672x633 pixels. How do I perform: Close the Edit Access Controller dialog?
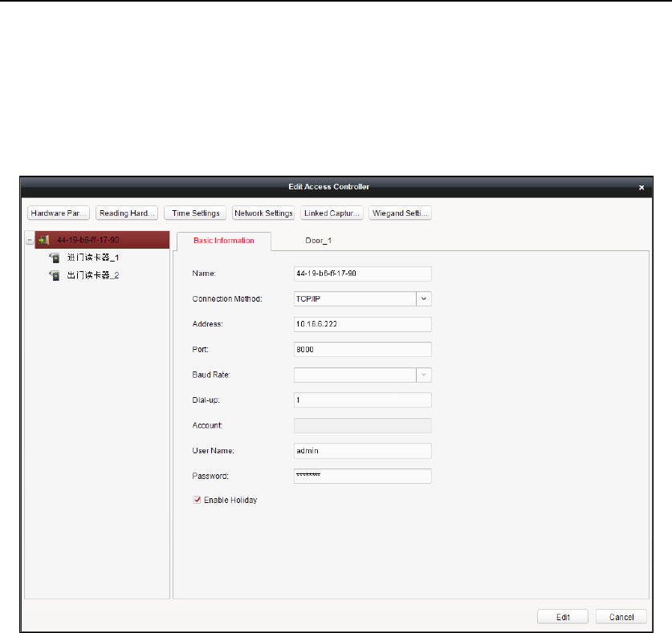tap(641, 188)
